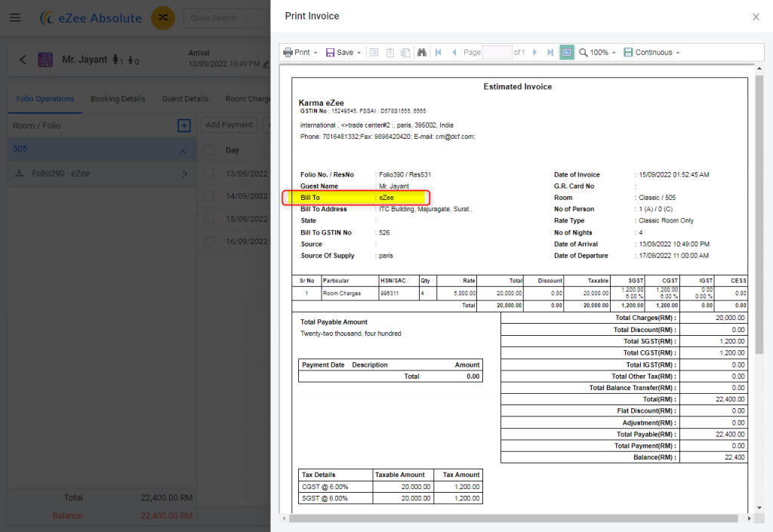The height and width of the screenshot is (532, 773).
Task: Select room 505 row
Action: coord(102,149)
